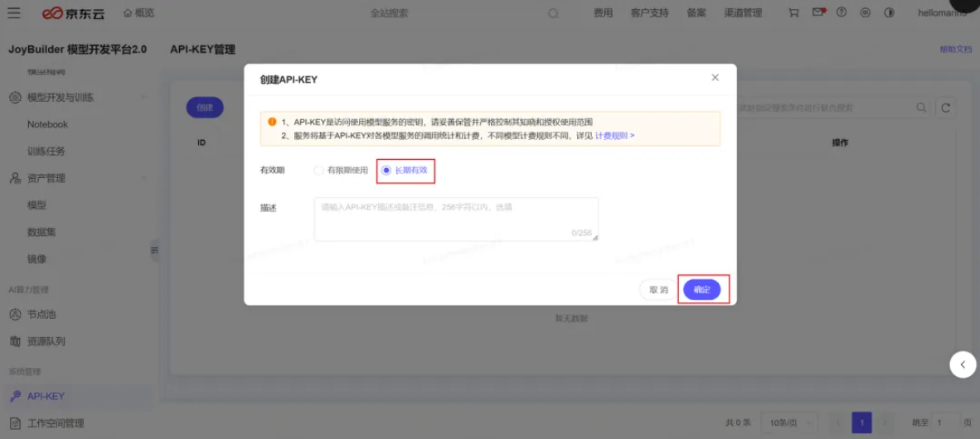Click the refresh icon beside search
This screenshot has height=439, width=980.
click(945, 108)
